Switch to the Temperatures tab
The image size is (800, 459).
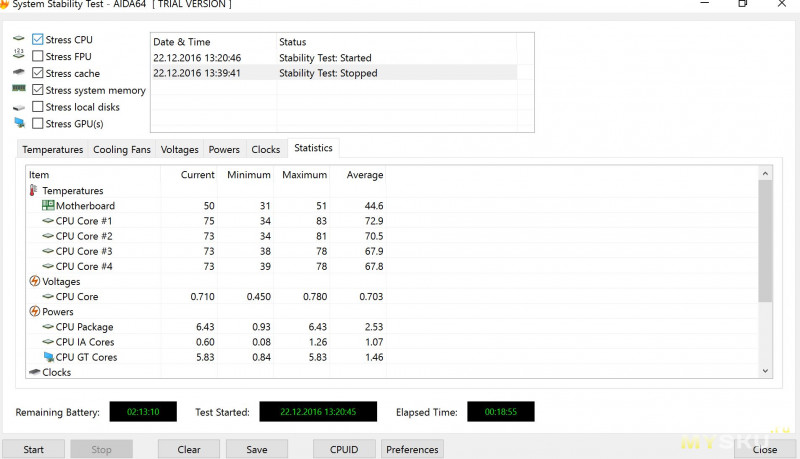pos(53,149)
